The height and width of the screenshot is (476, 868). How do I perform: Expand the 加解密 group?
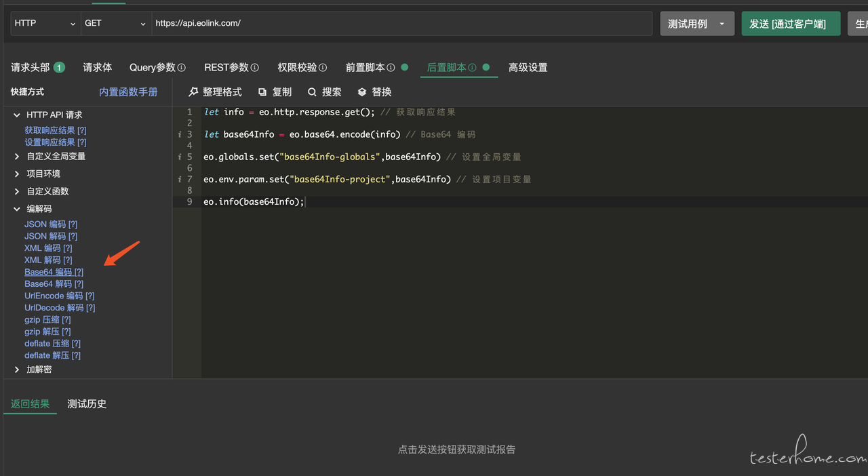click(17, 370)
